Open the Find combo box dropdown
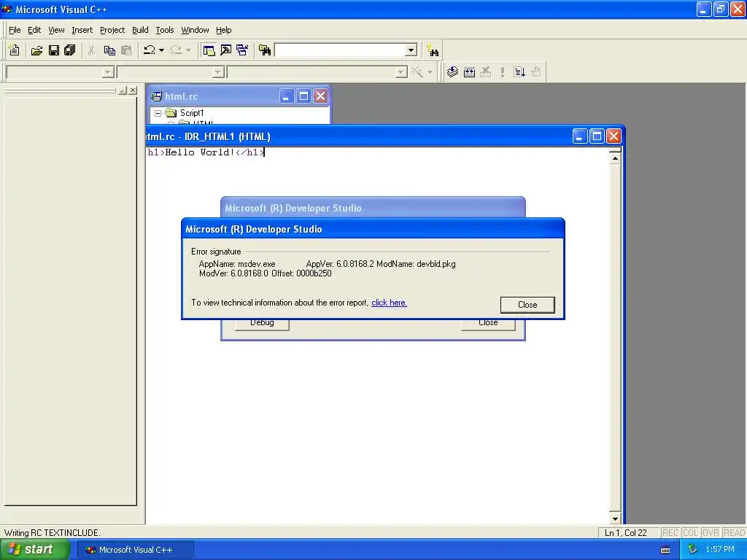 pos(411,50)
